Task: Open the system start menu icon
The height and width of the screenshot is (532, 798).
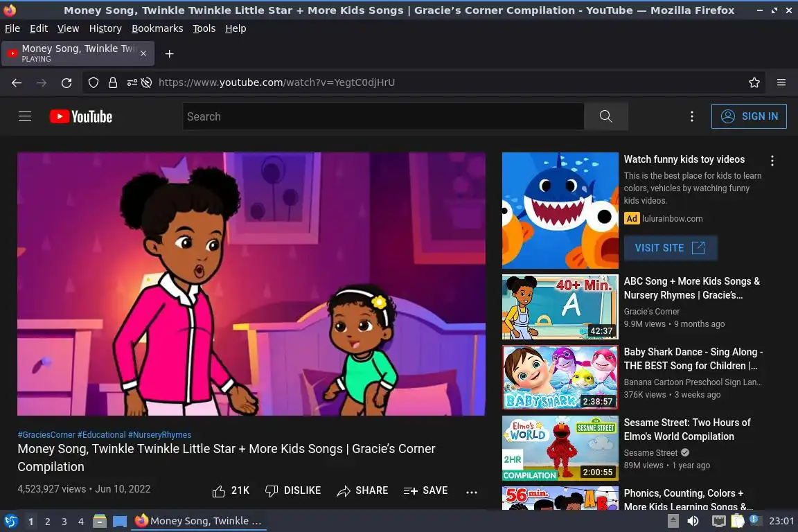Action: (10, 522)
